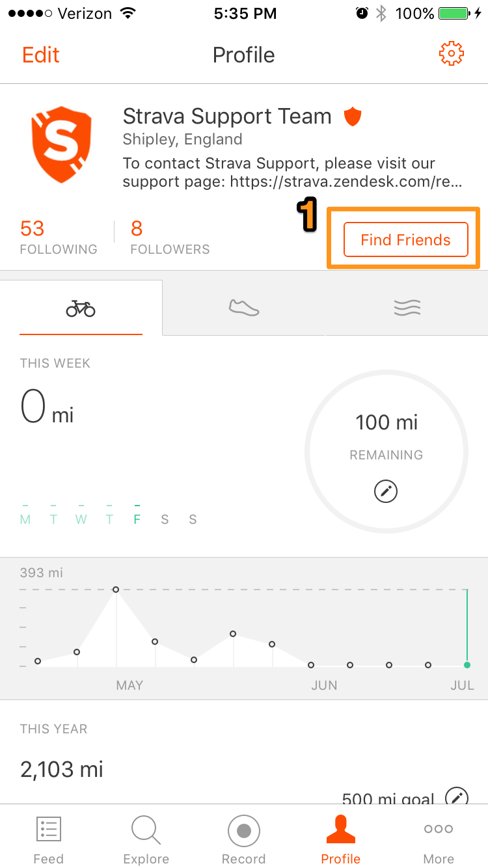The width and height of the screenshot is (488, 868).
Task: Tap Edit in the top bar
Action: click(41, 55)
